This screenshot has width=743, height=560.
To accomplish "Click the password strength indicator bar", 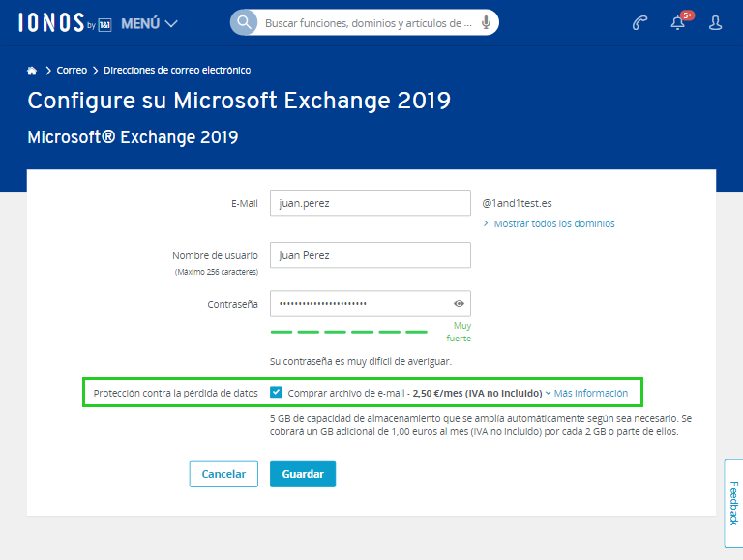I will (x=348, y=332).
